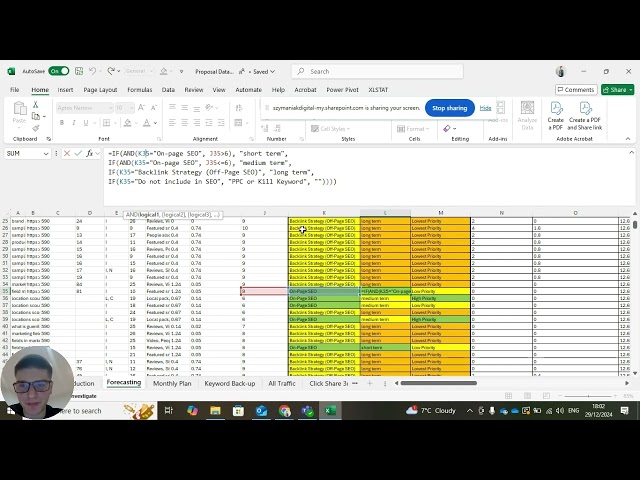640x480 pixels.
Task: Open the Name Box SUM dropdown
Action: [x=46, y=153]
